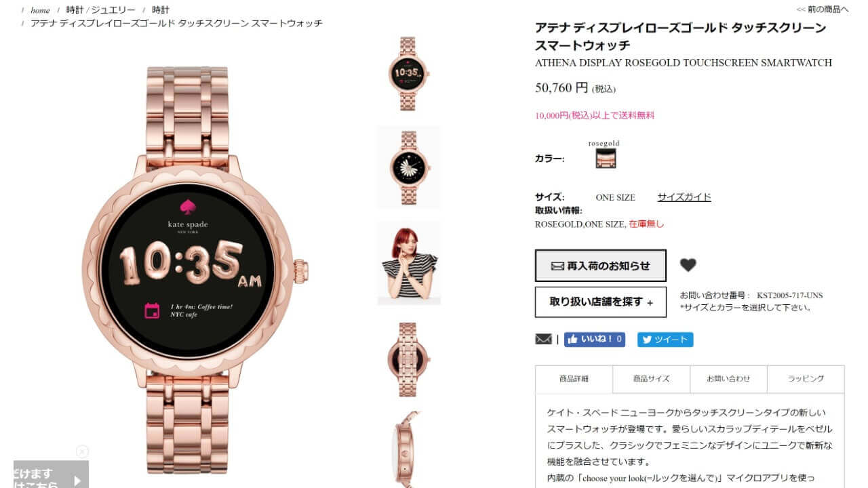Click arrow on the bottom-left banner
Viewport: 868px width, 488px height.
pyautogui.click(x=77, y=480)
